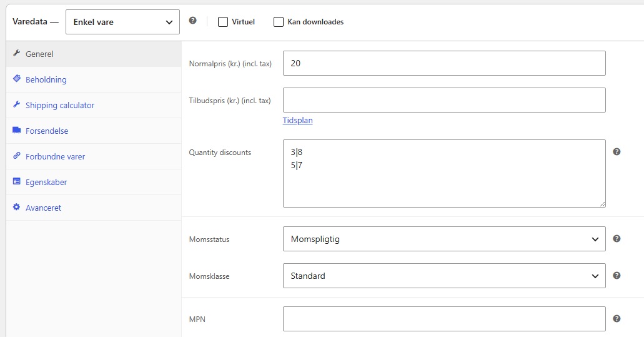
Task: Open the Generel tab
Action: 94,54
